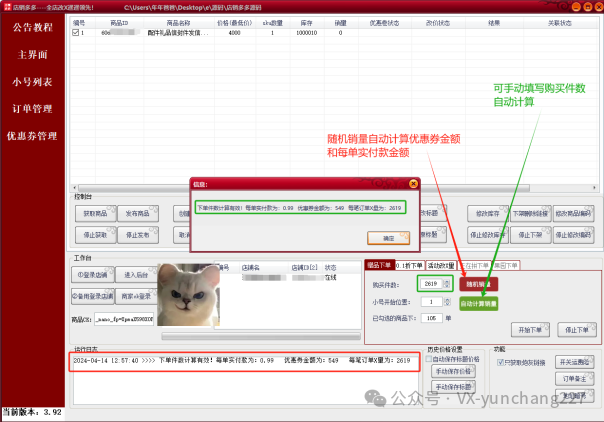The height and width of the screenshot is (422, 604).
Task: Close the 信息 dialog with orange X
Action: [x=413, y=184]
